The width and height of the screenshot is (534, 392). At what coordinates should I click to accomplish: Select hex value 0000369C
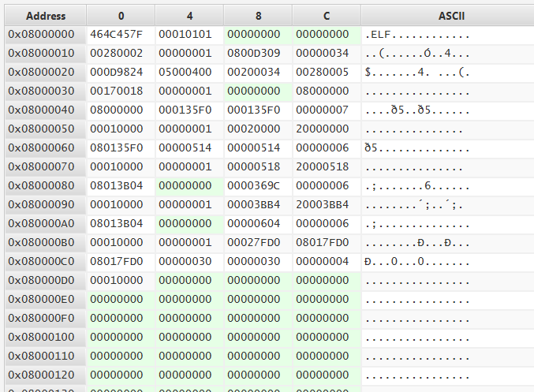coord(258,185)
